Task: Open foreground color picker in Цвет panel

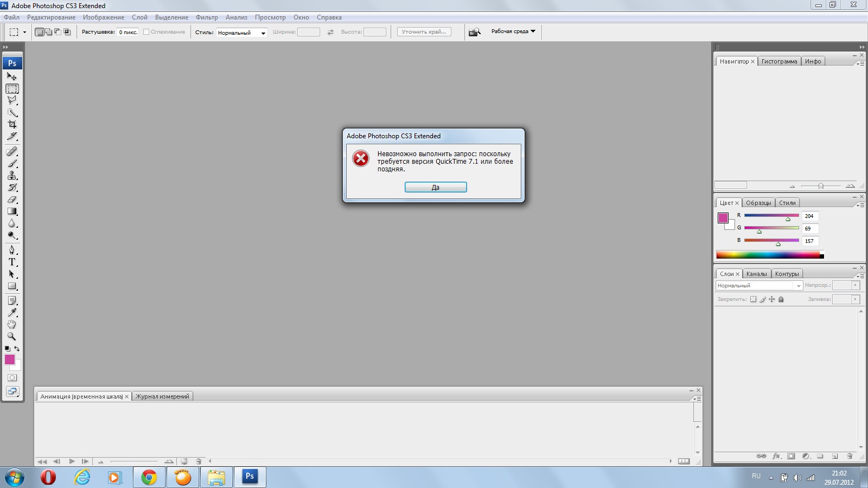Action: [x=723, y=218]
